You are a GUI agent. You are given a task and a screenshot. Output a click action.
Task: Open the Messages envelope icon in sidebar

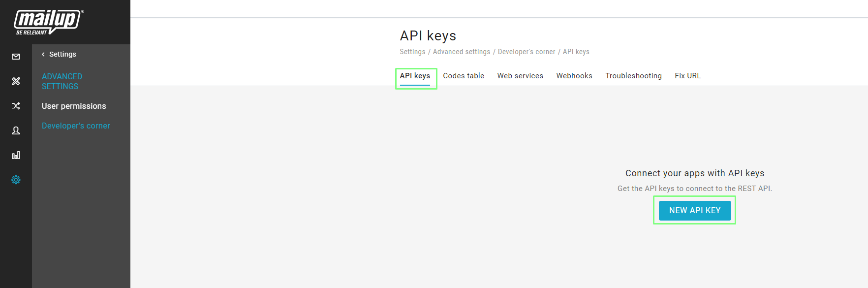(x=16, y=57)
